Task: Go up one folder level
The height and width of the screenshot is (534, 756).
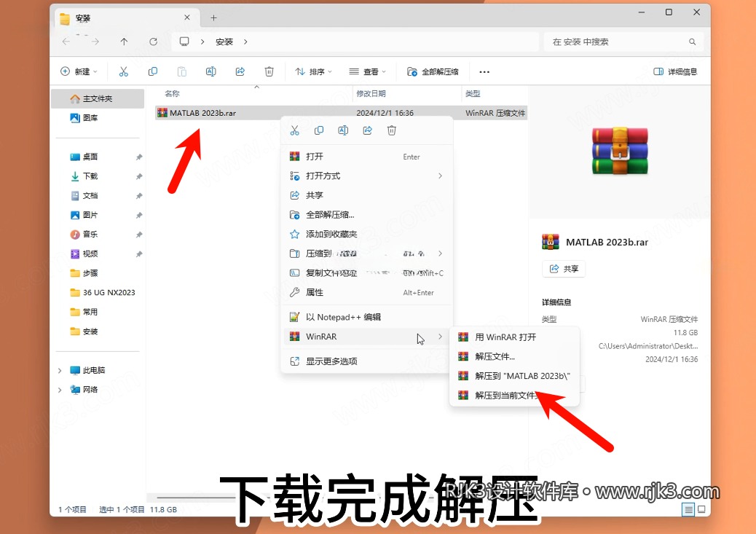Action: (x=124, y=42)
